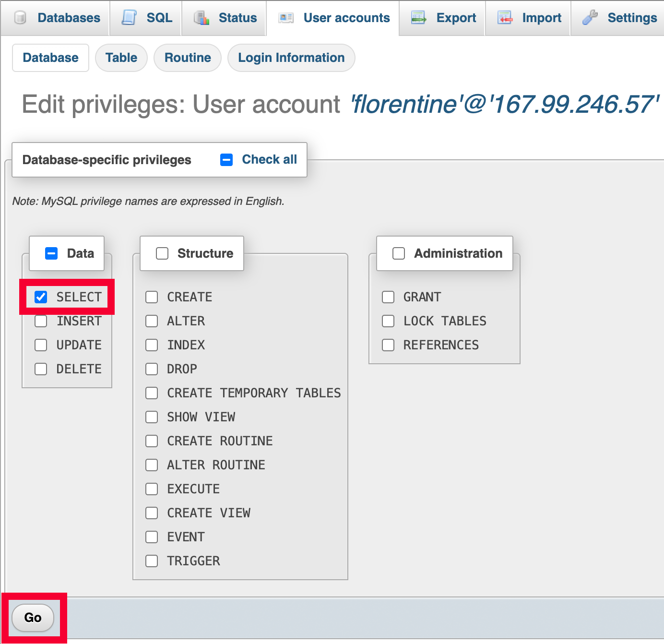664x644 pixels.
Task: Enable the INSERT privilege checkbox
Action: click(x=41, y=321)
